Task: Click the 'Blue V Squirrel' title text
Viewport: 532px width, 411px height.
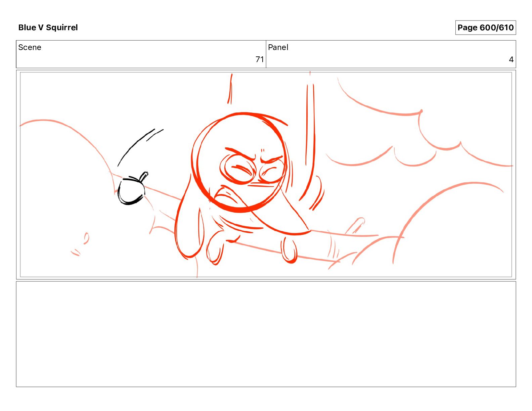Action: coord(48,28)
